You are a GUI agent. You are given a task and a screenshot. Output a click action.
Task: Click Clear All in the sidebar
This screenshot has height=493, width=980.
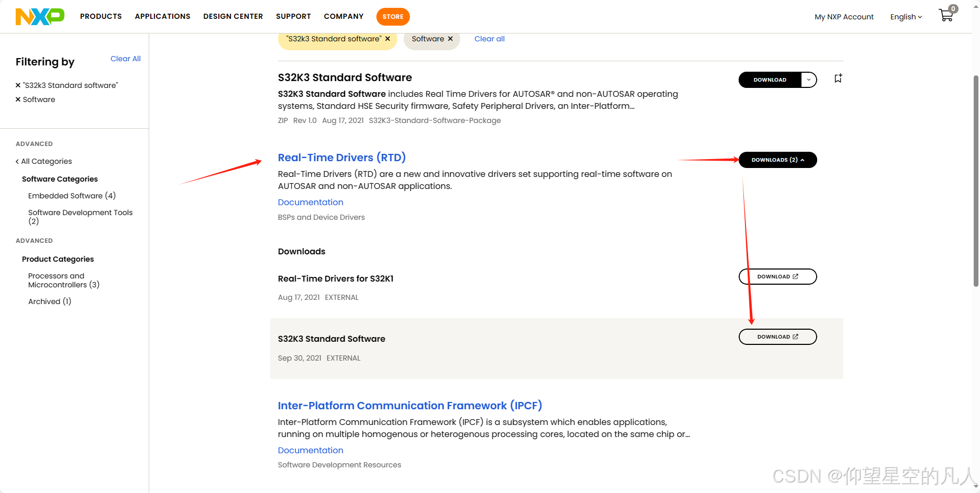pyautogui.click(x=126, y=59)
